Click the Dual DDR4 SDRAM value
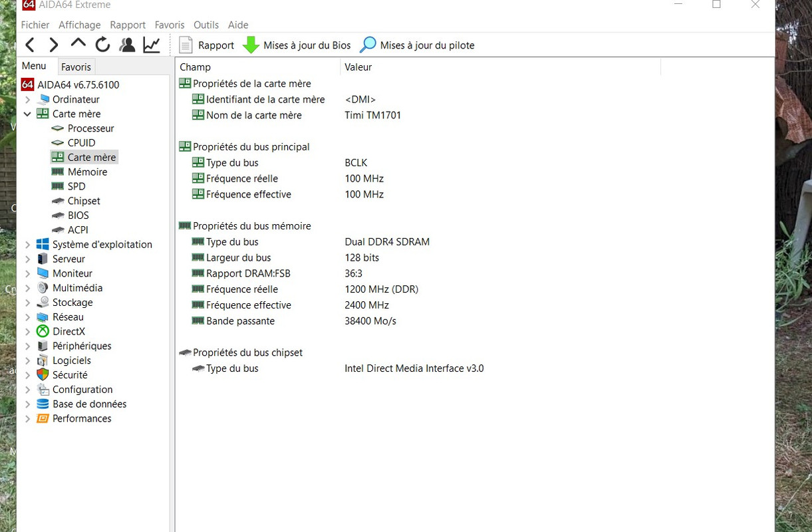The image size is (812, 532). coord(387,242)
